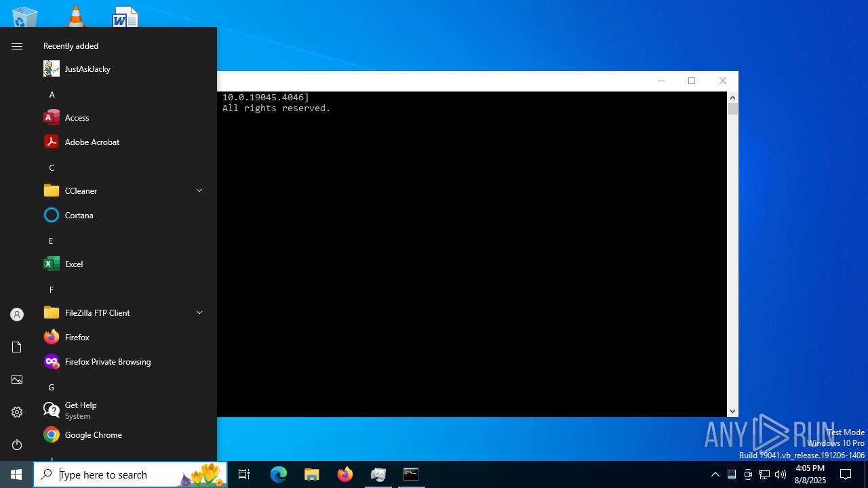
Task: Open Documents from Start sidebar
Action: coord(17,347)
